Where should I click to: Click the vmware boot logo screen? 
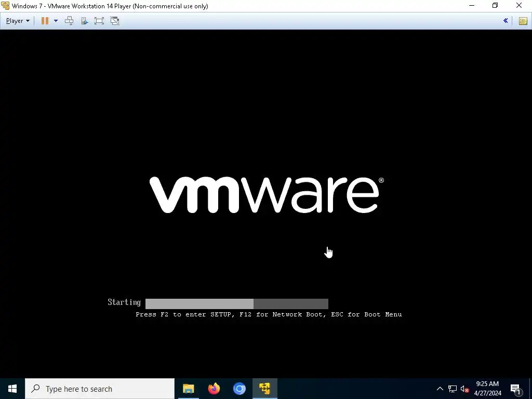[x=267, y=195]
